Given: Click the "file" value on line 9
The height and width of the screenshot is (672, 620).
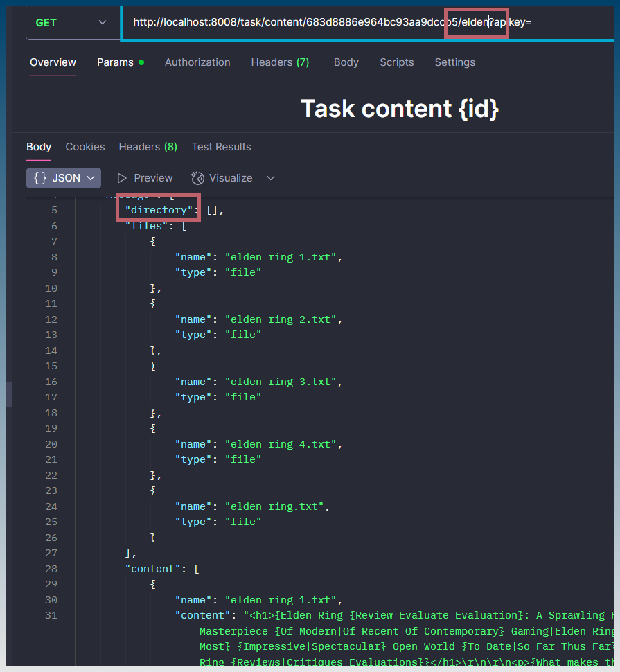Looking at the screenshot, I should point(243,272).
